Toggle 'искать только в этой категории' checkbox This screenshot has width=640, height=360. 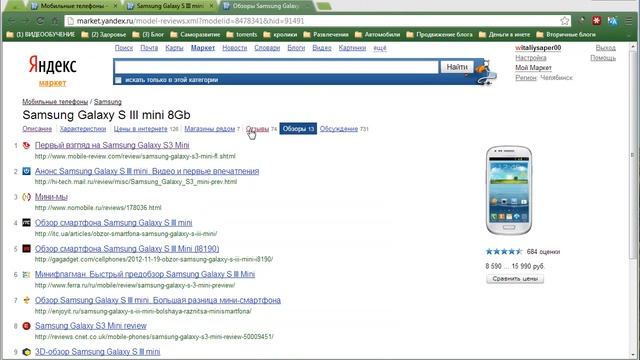pyautogui.click(x=118, y=80)
